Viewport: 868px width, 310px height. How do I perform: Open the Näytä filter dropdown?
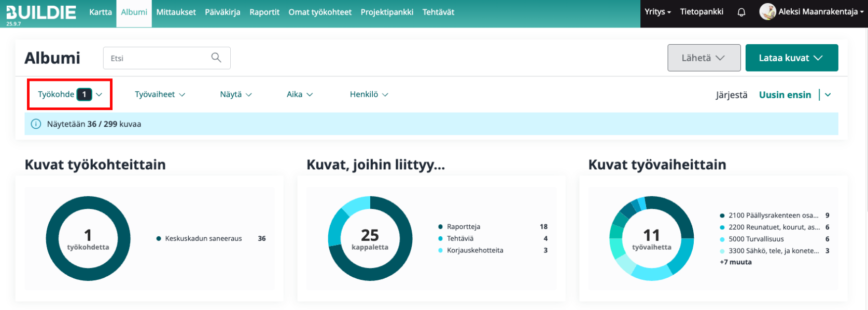(x=236, y=95)
